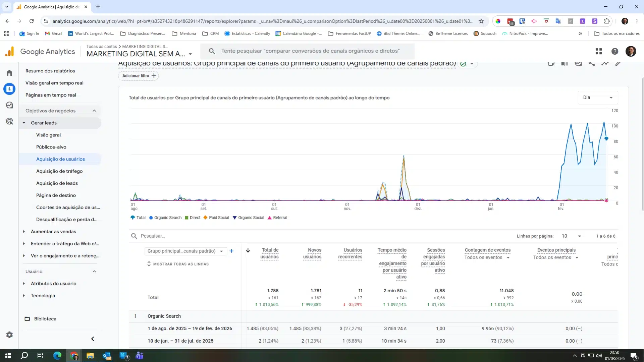644x362 pixels.
Task: Open the Help question mark icon
Action: [615, 51]
